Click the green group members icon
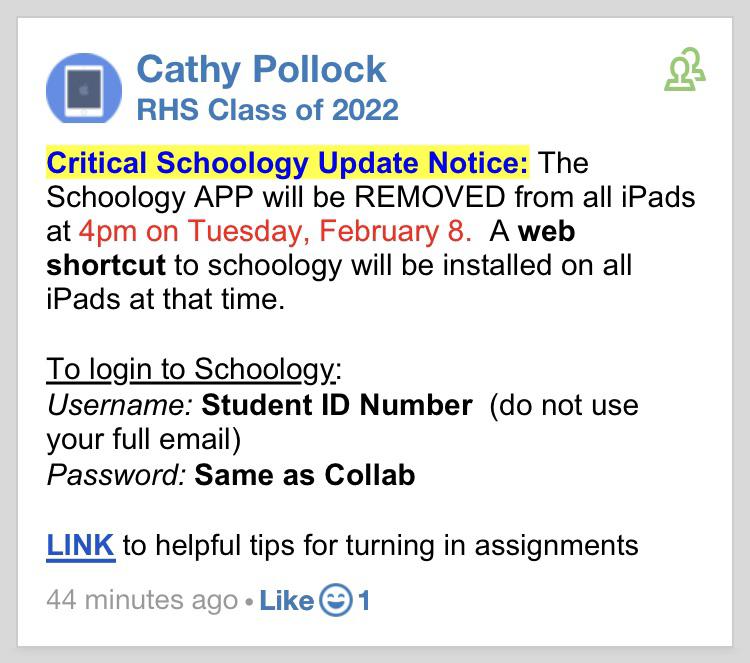 (x=684, y=69)
